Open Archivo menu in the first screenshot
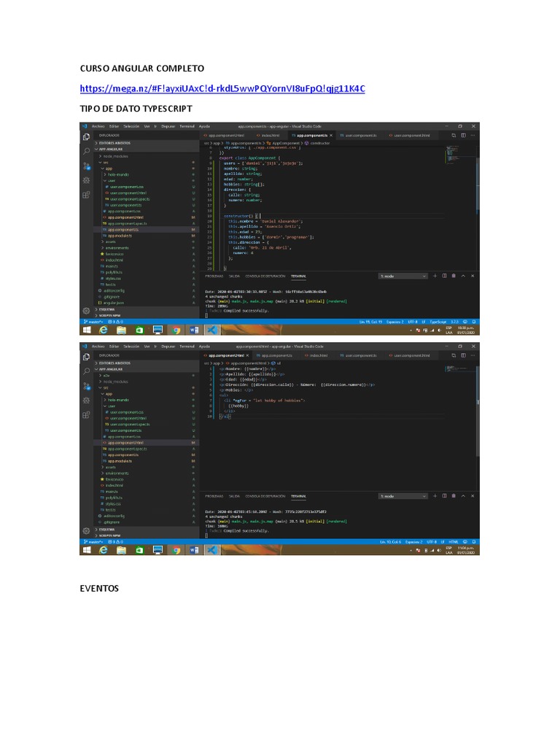560x747 pixels. (x=98, y=126)
